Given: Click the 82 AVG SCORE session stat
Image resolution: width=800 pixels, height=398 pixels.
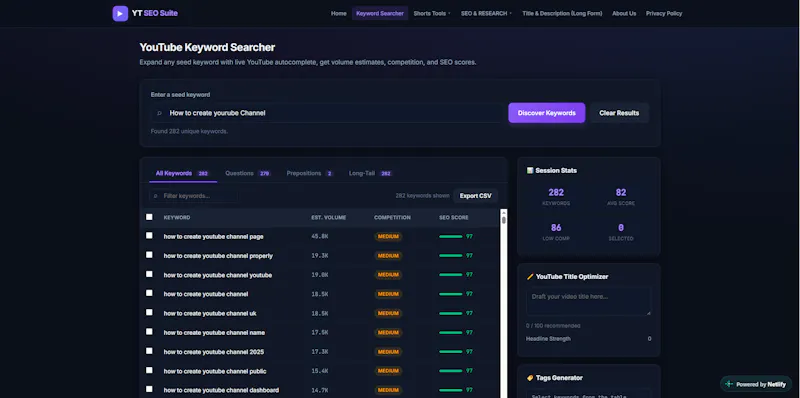Looking at the screenshot, I should pos(620,196).
